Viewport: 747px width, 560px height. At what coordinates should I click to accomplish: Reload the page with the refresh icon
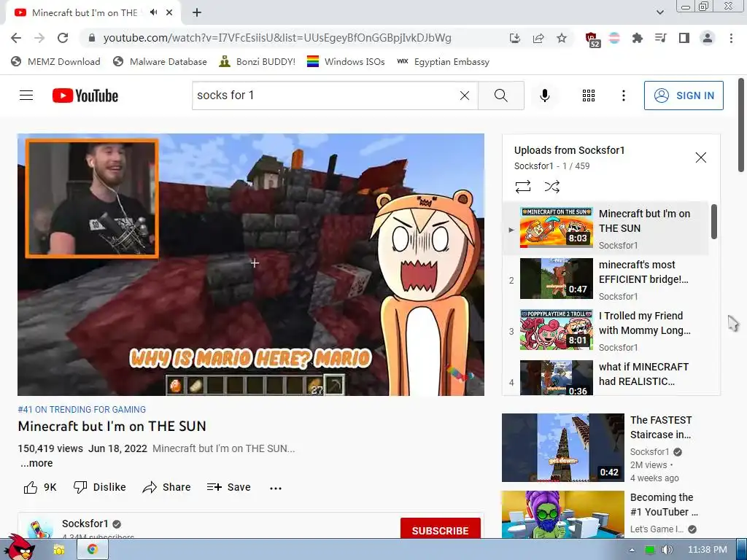(x=63, y=38)
